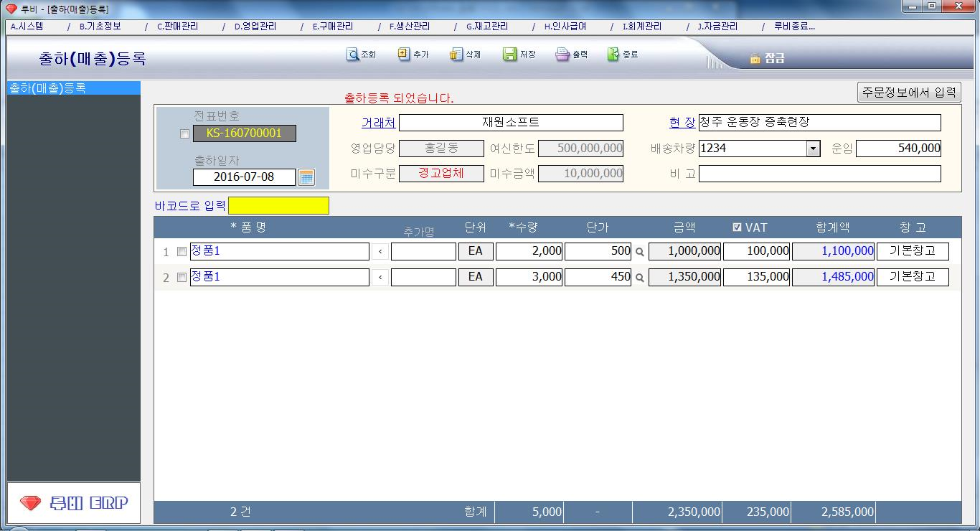Screen dimensions: 980x531
Task: Click the 거래처 link
Action: (378, 123)
